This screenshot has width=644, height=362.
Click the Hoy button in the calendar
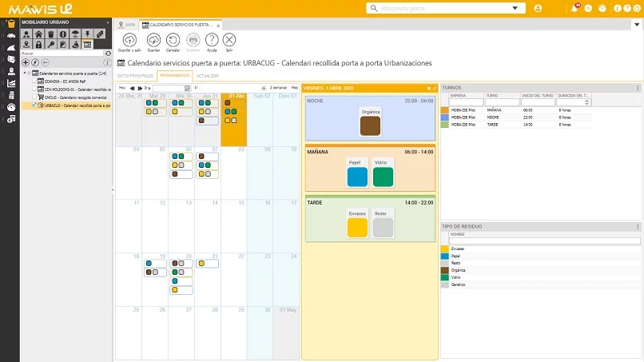pyautogui.click(x=122, y=87)
